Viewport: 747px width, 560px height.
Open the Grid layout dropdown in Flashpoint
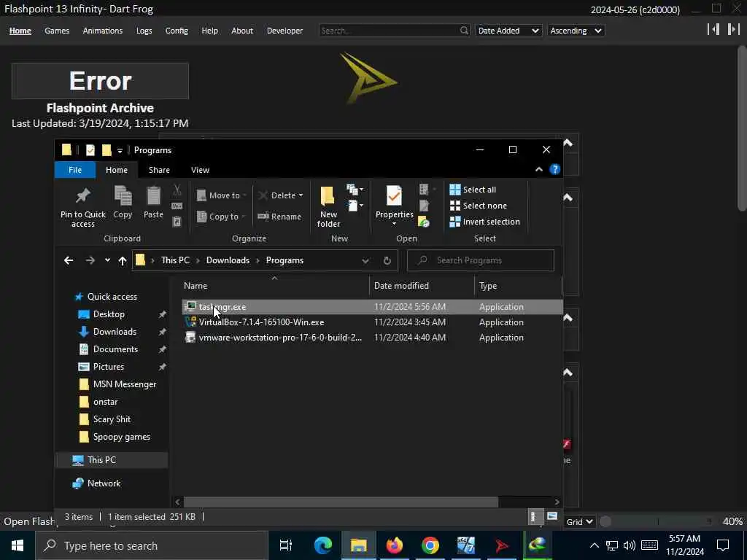pos(578,522)
